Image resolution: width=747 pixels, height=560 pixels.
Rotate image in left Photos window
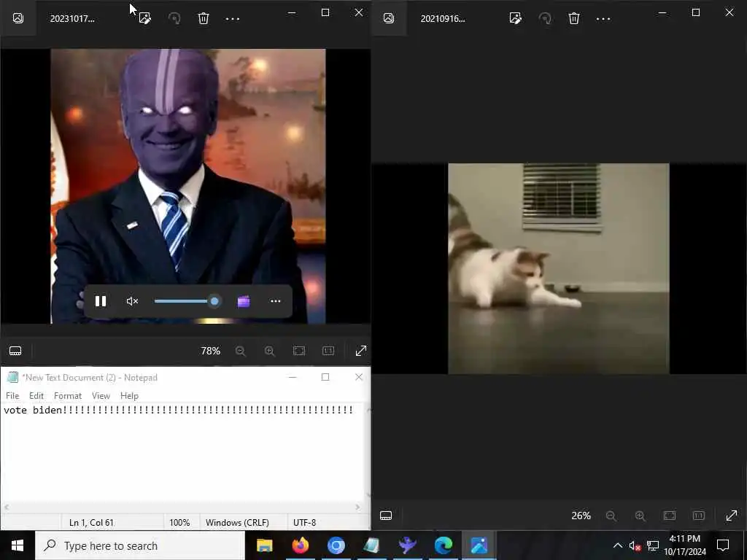174,18
